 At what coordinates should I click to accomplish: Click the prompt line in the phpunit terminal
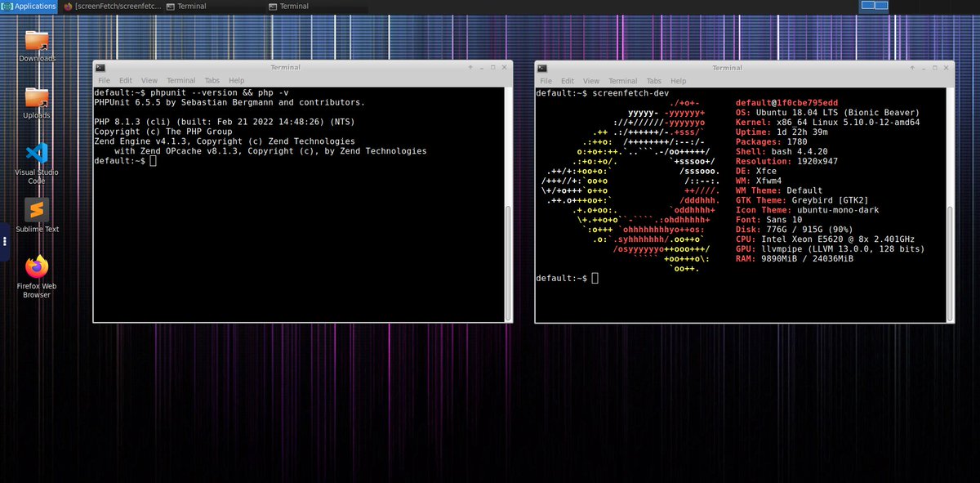tap(125, 161)
